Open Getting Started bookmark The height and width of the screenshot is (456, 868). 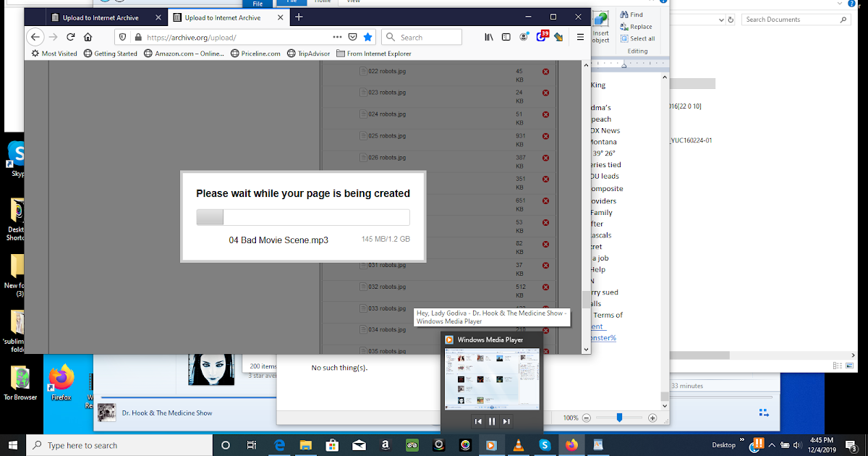pos(110,54)
